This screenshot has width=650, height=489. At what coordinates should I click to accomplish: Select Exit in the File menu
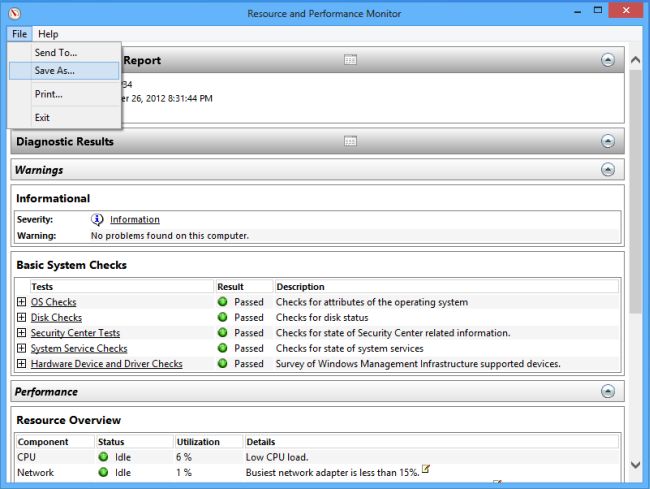pos(64,118)
